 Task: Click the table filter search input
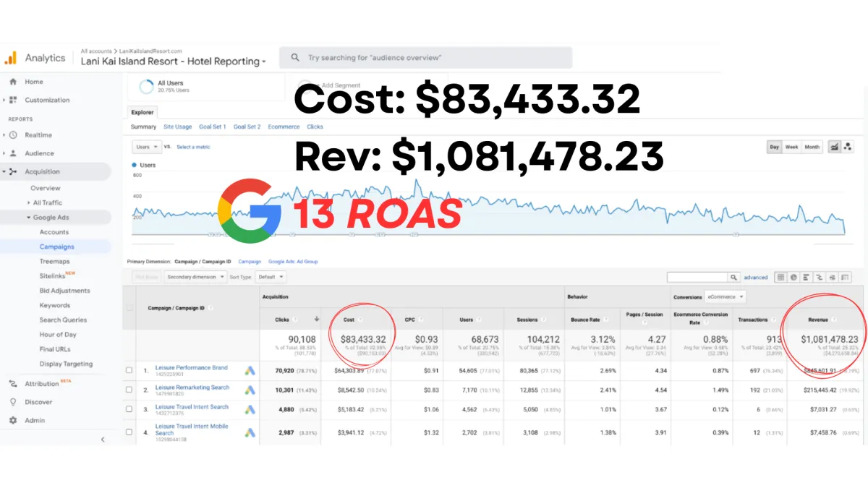[697, 277]
